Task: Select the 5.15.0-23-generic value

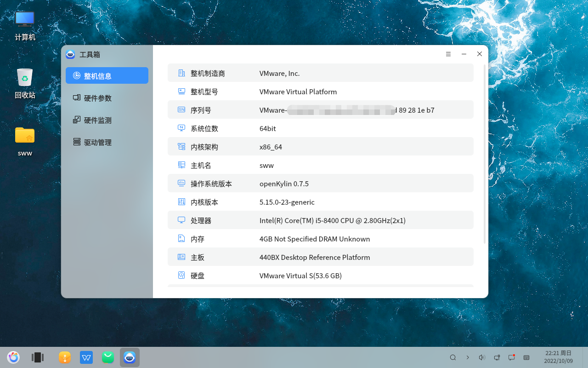Action: coord(287,202)
